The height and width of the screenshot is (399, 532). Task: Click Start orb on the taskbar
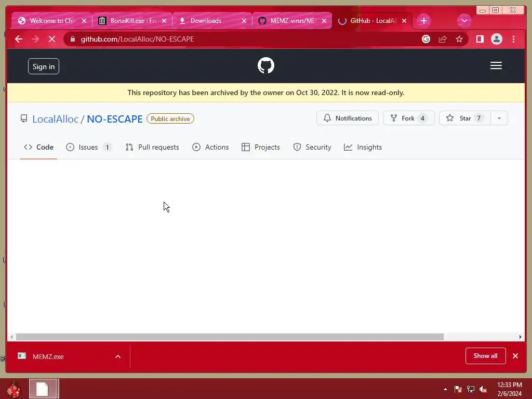[x=14, y=389]
